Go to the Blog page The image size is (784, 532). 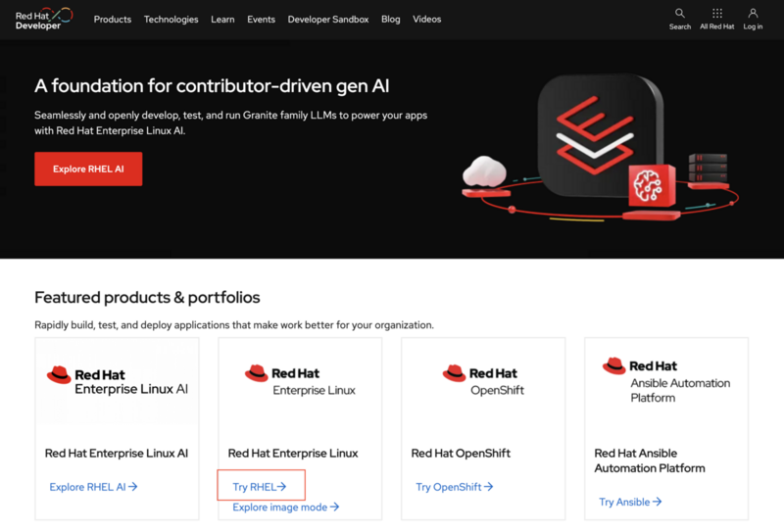point(390,20)
